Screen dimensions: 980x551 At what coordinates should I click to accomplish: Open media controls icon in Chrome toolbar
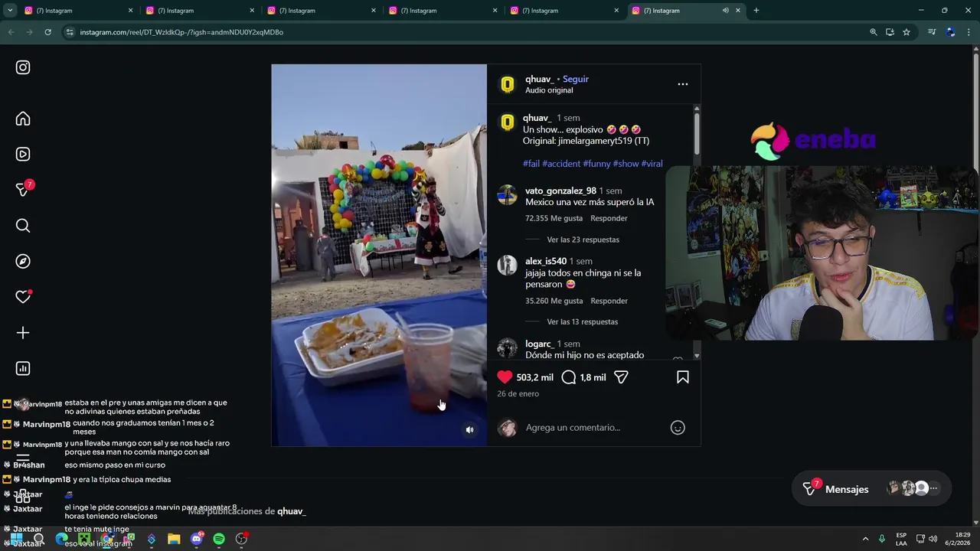point(932,32)
